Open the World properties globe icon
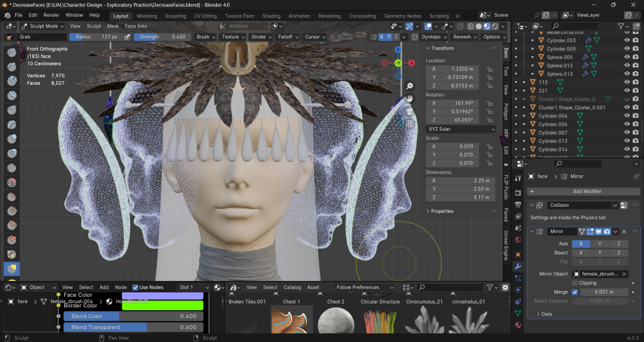The width and height of the screenshot is (644, 342). [x=518, y=240]
